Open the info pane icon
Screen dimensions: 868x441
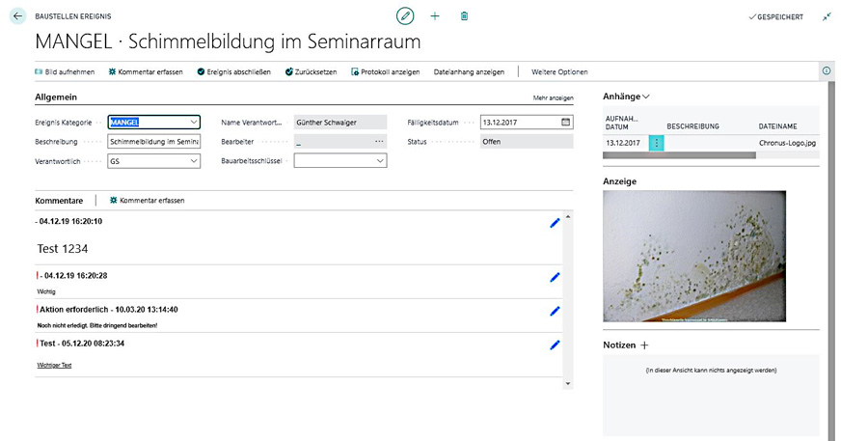(x=827, y=70)
